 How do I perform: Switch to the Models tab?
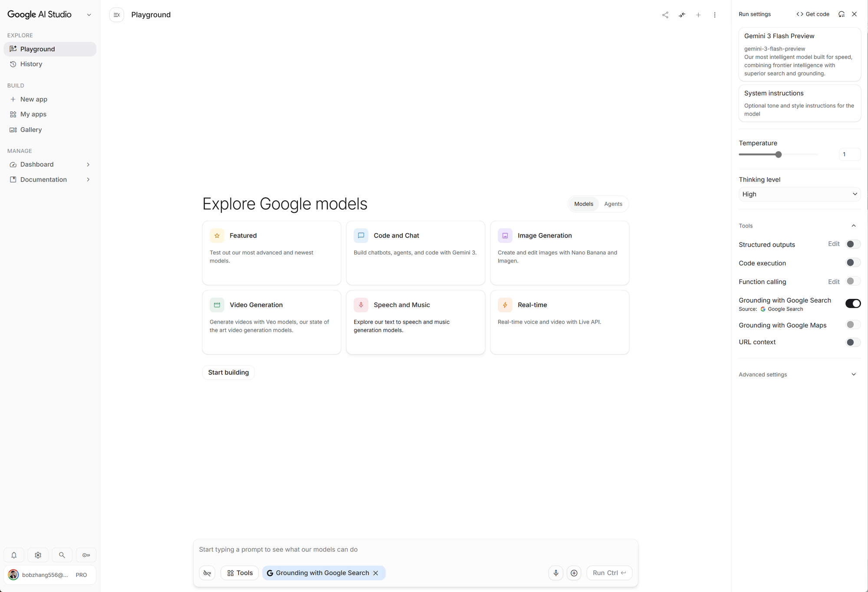click(584, 204)
